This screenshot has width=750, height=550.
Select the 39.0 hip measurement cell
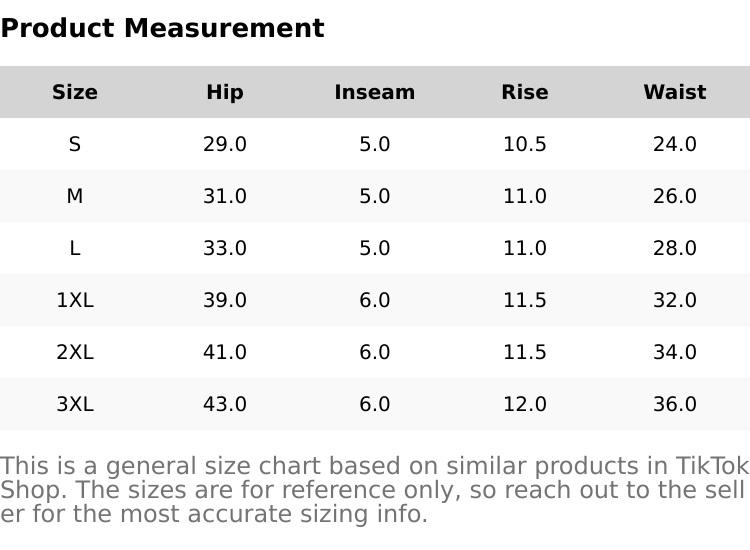225,300
